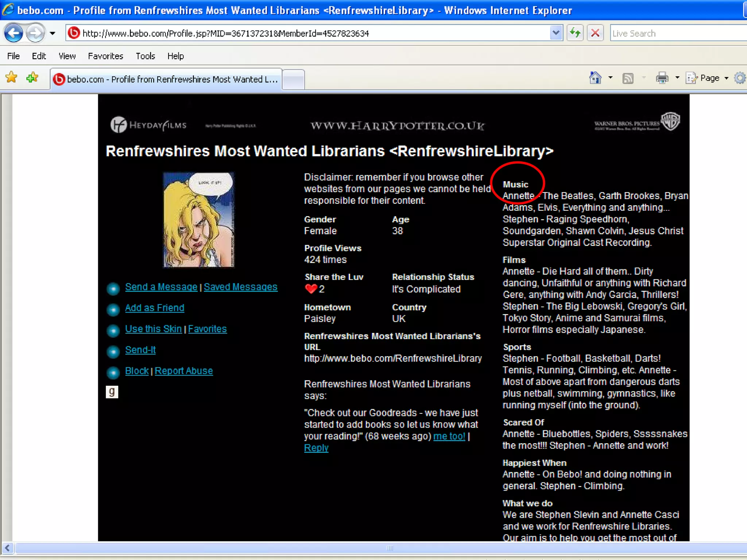Screen dimensions: 747x560
Task: Open the Tools menu
Action: point(145,56)
